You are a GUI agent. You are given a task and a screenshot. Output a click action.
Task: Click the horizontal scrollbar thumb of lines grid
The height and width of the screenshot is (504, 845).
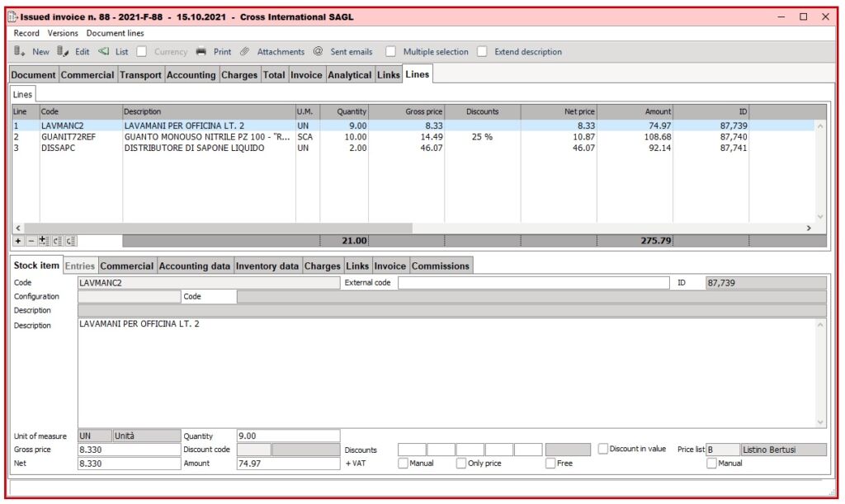pos(218,228)
